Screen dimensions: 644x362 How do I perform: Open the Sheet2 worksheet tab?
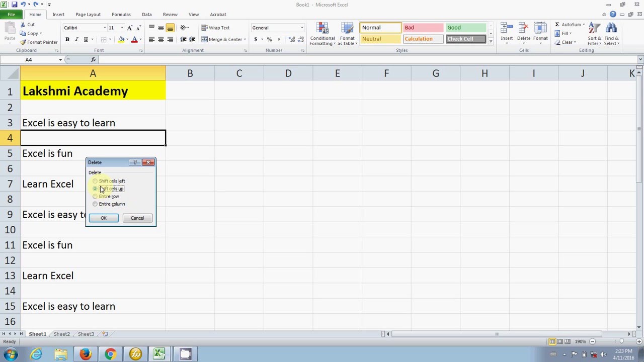pyautogui.click(x=61, y=334)
